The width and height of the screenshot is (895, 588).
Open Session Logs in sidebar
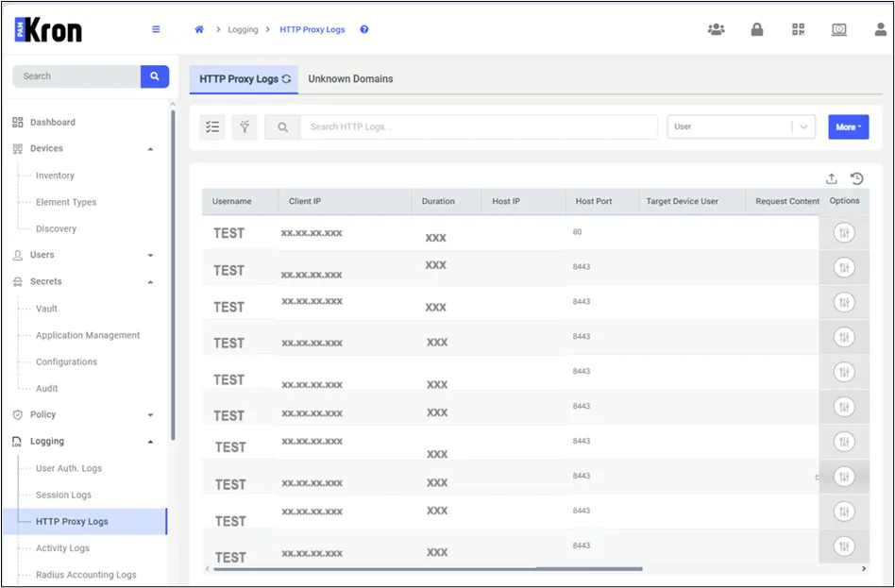[x=63, y=495]
